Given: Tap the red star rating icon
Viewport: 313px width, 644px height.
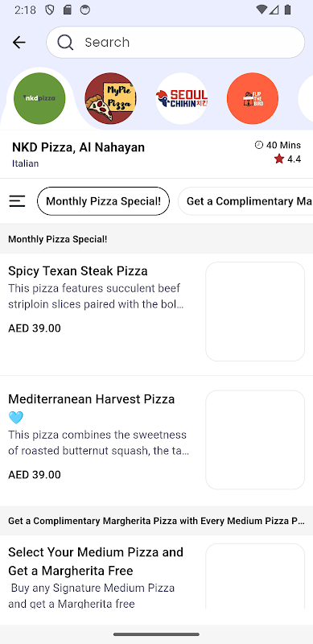Looking at the screenshot, I should coord(279,159).
